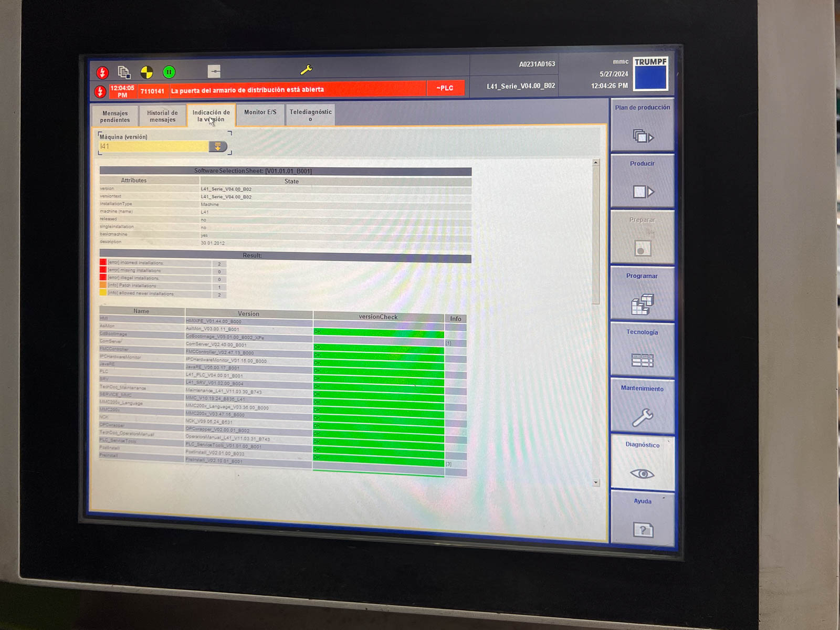Open the Tecnología tables section

coord(642,350)
